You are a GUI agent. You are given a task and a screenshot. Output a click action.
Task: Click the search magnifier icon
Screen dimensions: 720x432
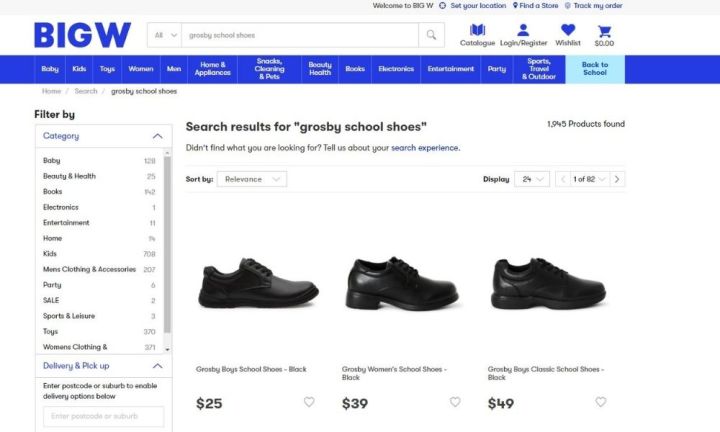[431, 35]
